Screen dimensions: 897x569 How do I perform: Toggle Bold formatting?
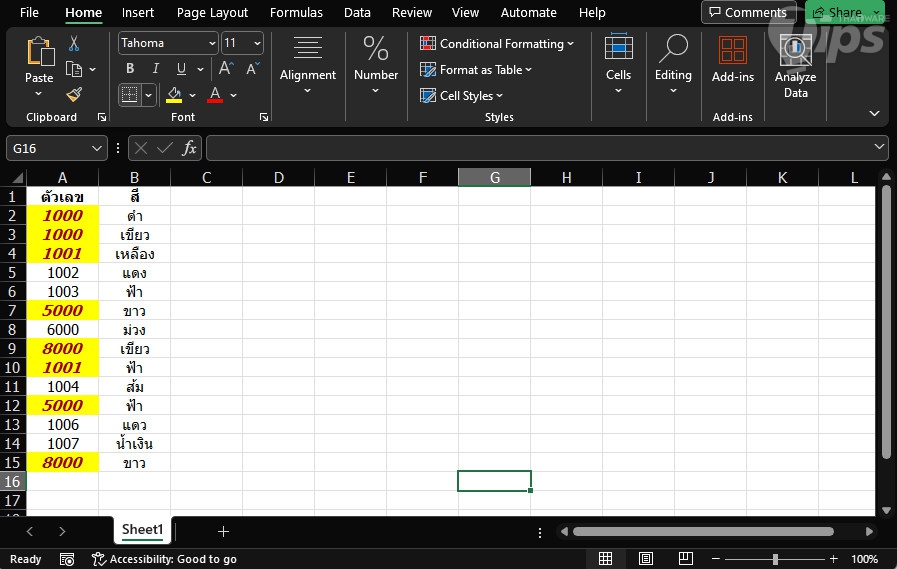130,69
